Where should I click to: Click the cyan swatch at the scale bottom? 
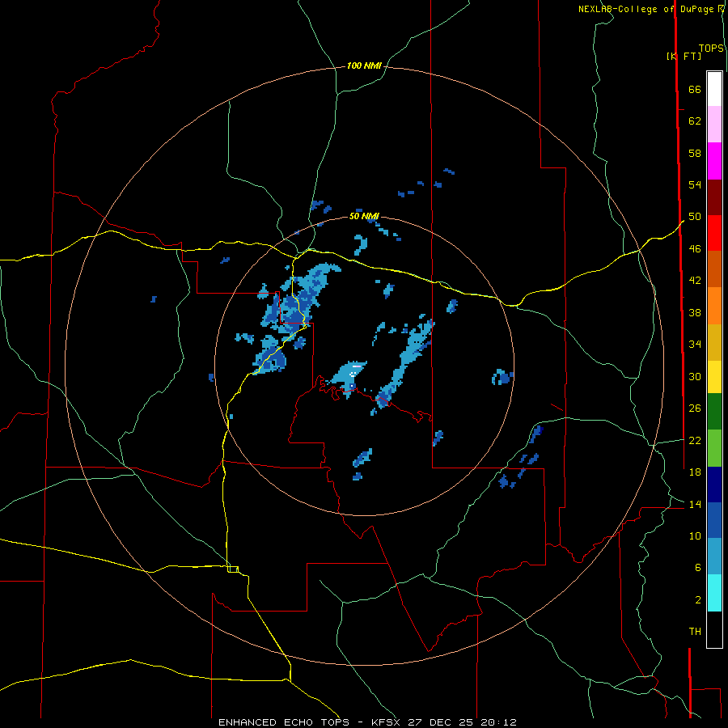[x=714, y=593]
